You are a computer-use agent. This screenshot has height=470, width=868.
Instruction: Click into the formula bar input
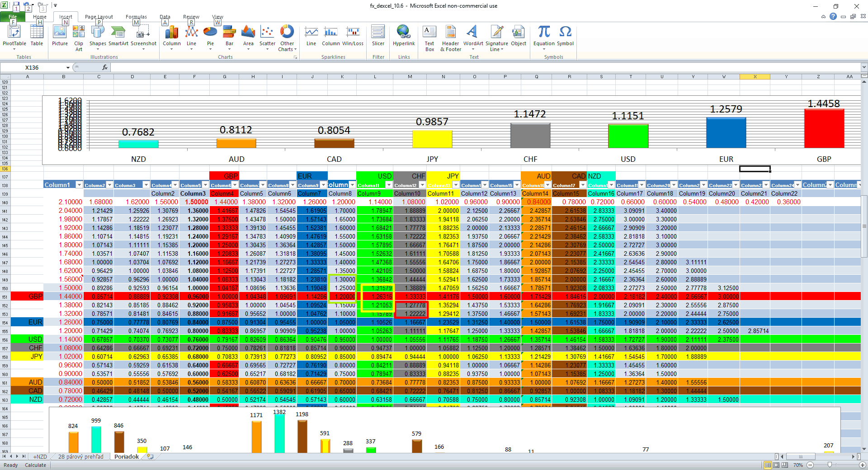(485, 67)
